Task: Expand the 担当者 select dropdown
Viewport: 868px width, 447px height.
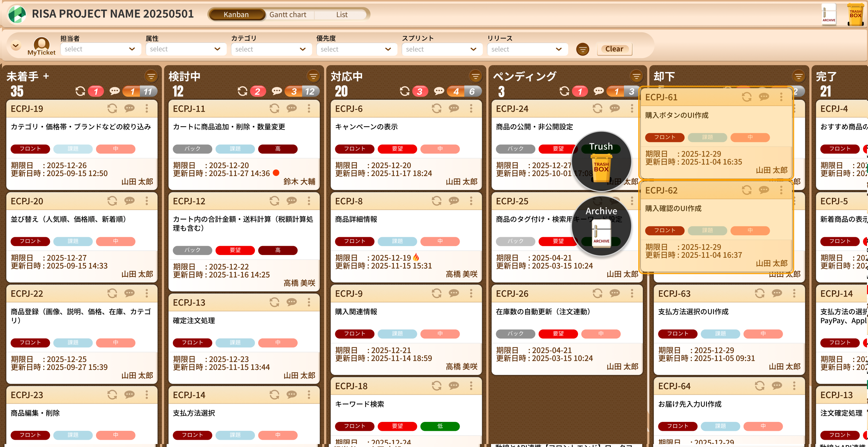Action: pyautogui.click(x=100, y=49)
